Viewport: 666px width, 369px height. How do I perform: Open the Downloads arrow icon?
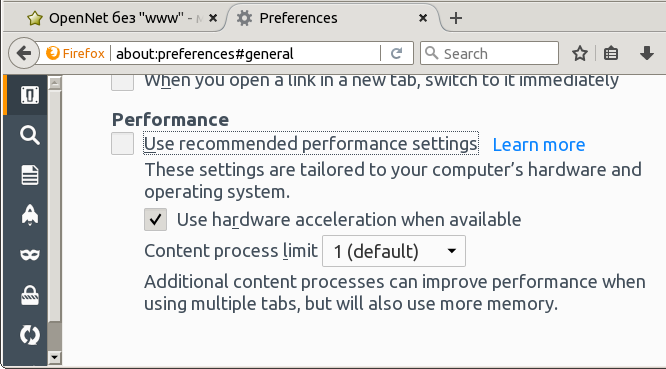[x=646, y=54]
